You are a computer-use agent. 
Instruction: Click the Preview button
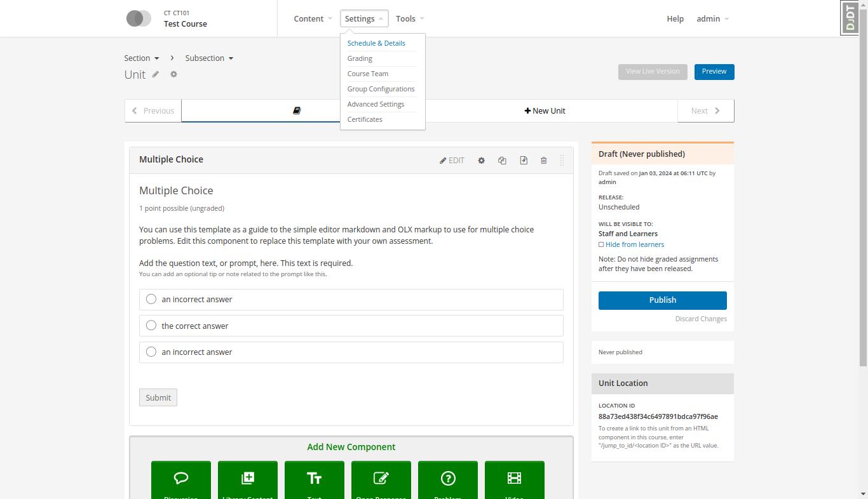coord(714,72)
